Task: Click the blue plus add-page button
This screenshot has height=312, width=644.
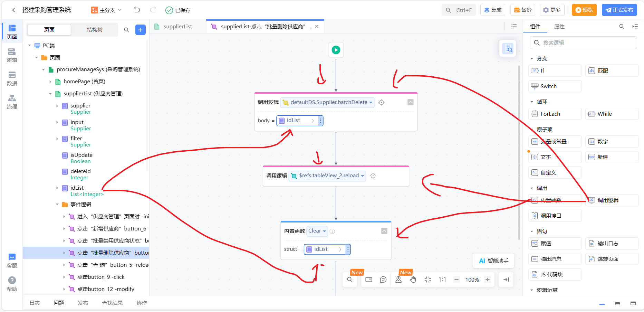Action: 140,30
